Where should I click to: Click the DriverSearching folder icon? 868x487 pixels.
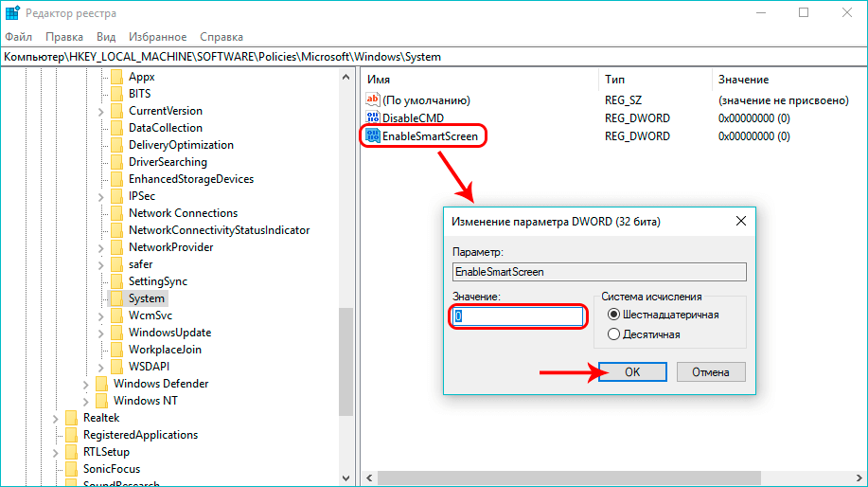tap(116, 162)
